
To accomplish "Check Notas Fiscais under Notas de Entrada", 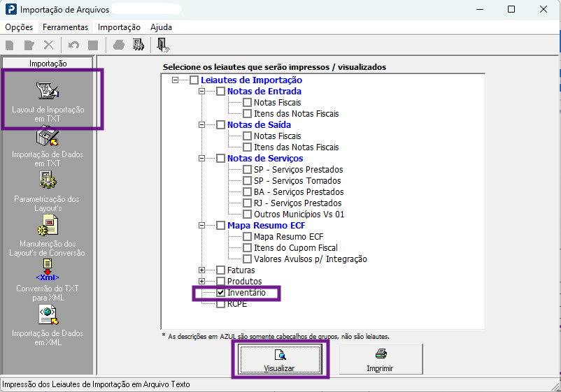I will [247, 103].
